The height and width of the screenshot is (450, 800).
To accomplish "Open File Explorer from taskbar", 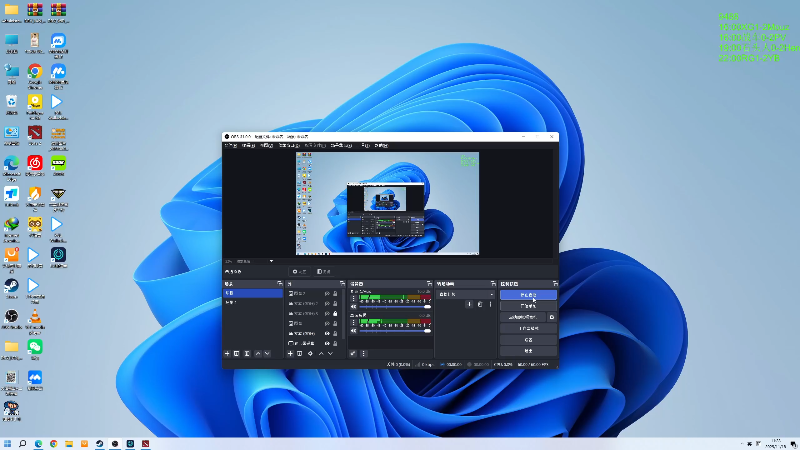I will tap(69, 444).
